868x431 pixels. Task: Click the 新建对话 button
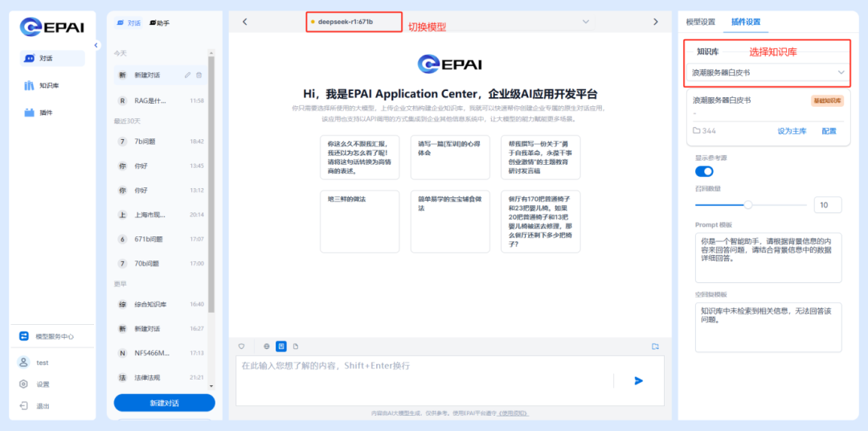click(x=164, y=403)
